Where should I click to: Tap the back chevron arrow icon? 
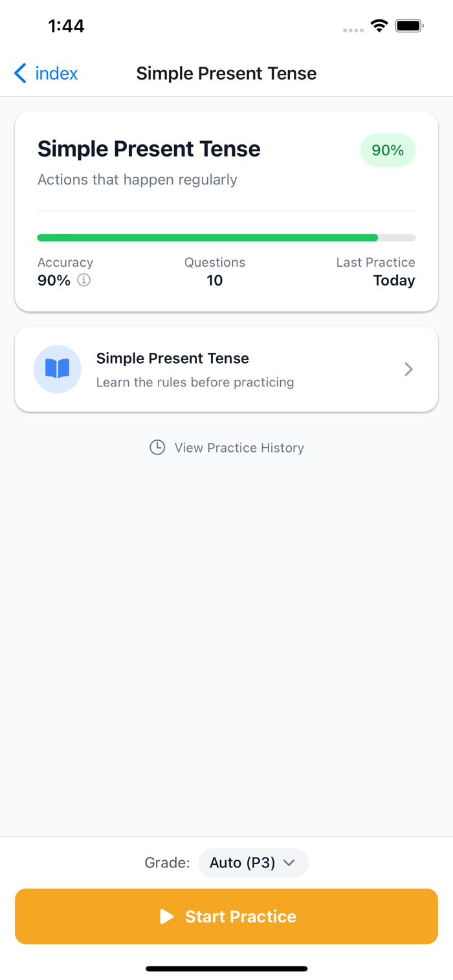point(20,74)
